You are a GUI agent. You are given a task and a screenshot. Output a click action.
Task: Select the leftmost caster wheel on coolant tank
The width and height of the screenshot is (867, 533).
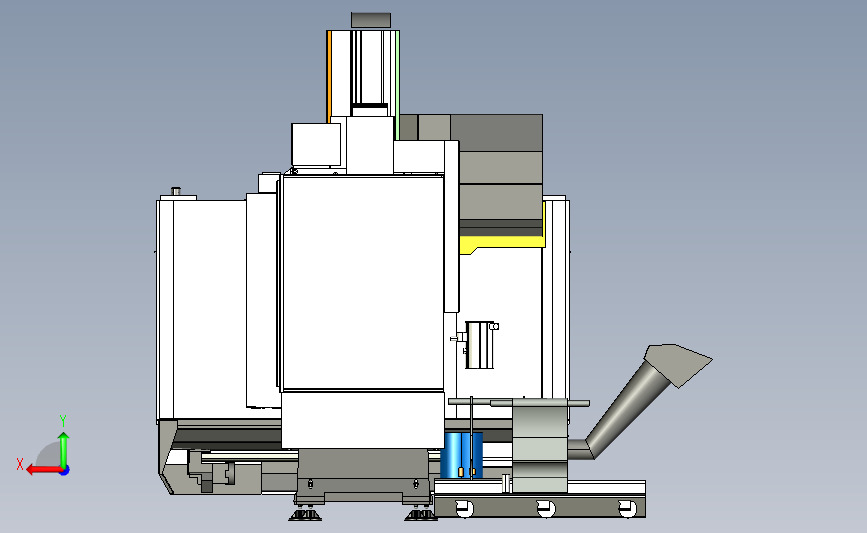tap(464, 508)
